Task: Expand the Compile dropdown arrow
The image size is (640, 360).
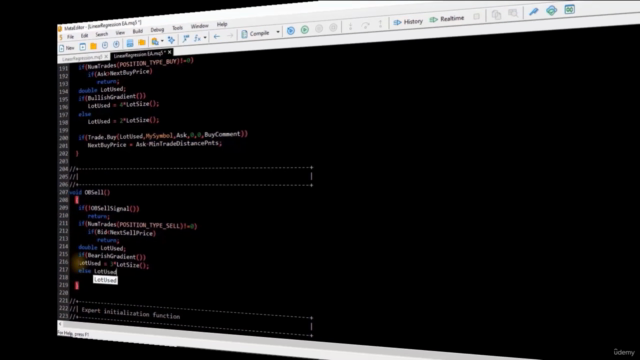Action: point(278,32)
